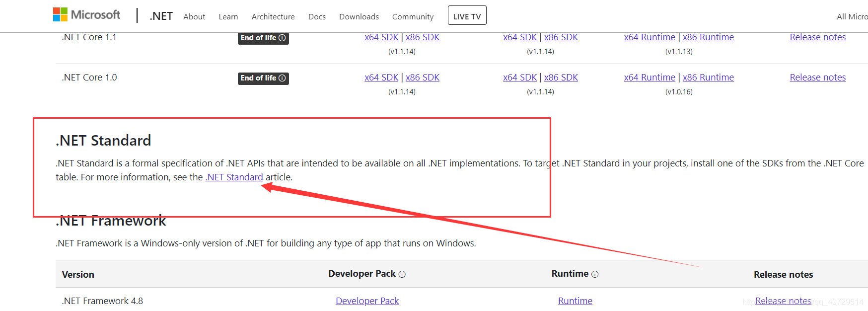868x311 pixels.
Task: Download first x86 SDK for .NET Core 1.1
Action: point(423,37)
